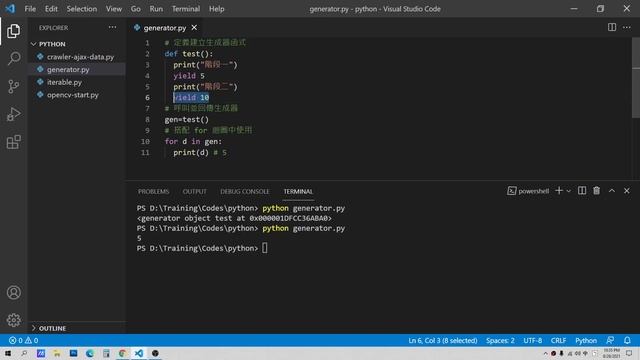Open Chrome from taskbar
The image size is (640, 360).
122,353
